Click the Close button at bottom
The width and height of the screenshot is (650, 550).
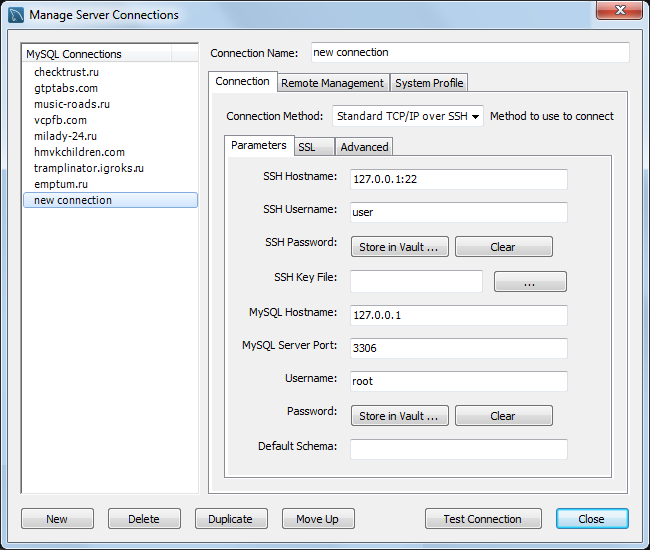pyautogui.click(x=592, y=519)
